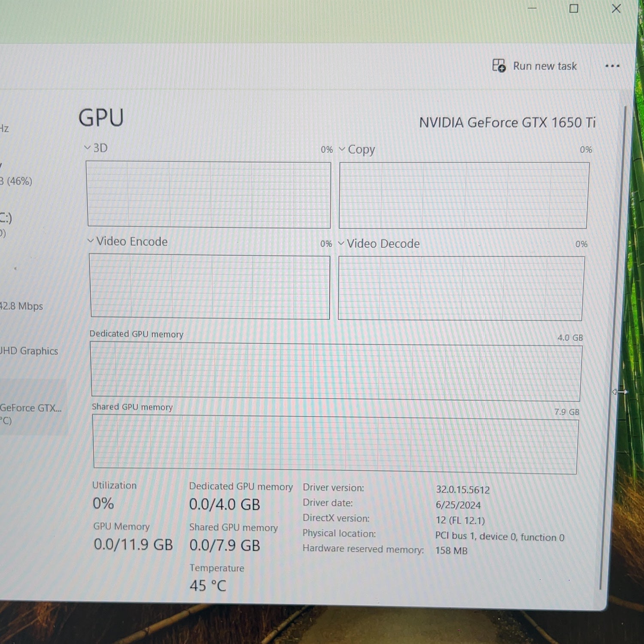Minimize the Task Manager window
This screenshot has height=644, width=644.
point(532,8)
